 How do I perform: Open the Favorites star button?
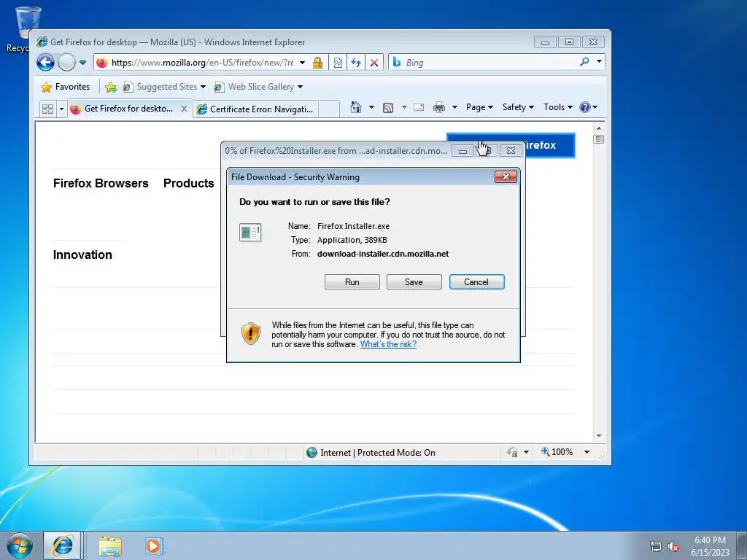click(65, 87)
